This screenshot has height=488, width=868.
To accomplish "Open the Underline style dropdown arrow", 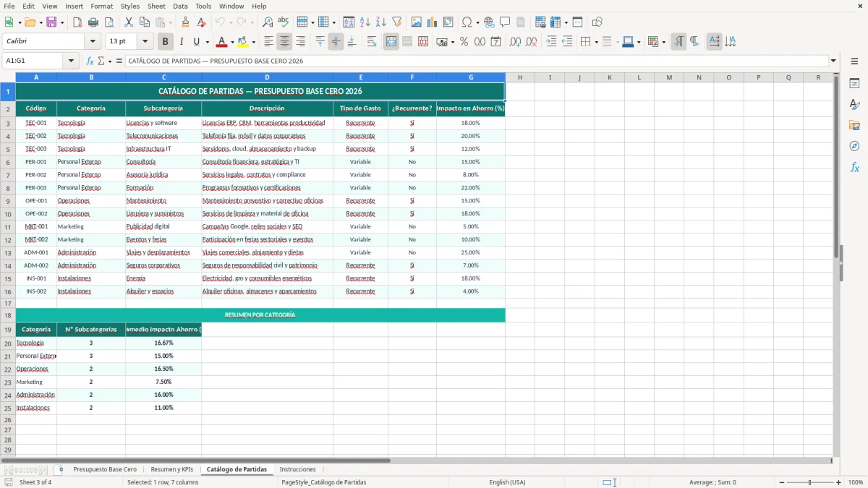I will tap(207, 42).
